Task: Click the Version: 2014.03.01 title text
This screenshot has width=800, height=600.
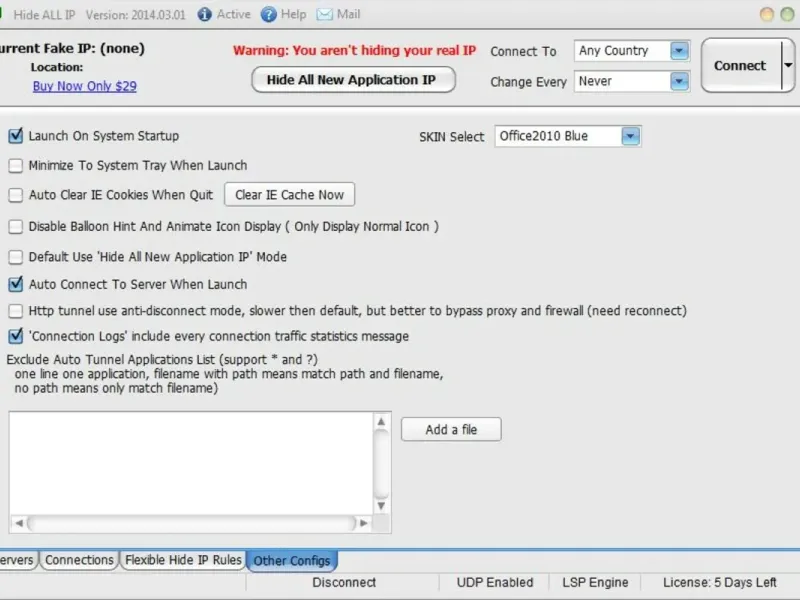Action: [136, 15]
